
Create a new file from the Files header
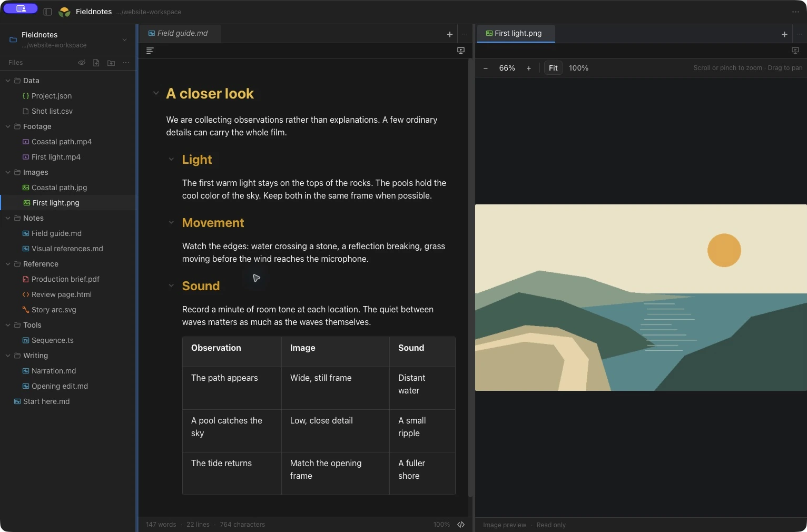point(96,63)
